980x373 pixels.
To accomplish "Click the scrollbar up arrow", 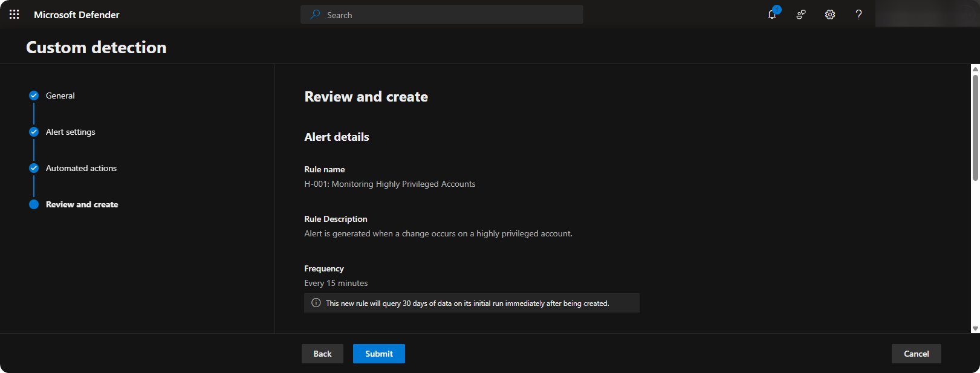I will coord(975,69).
